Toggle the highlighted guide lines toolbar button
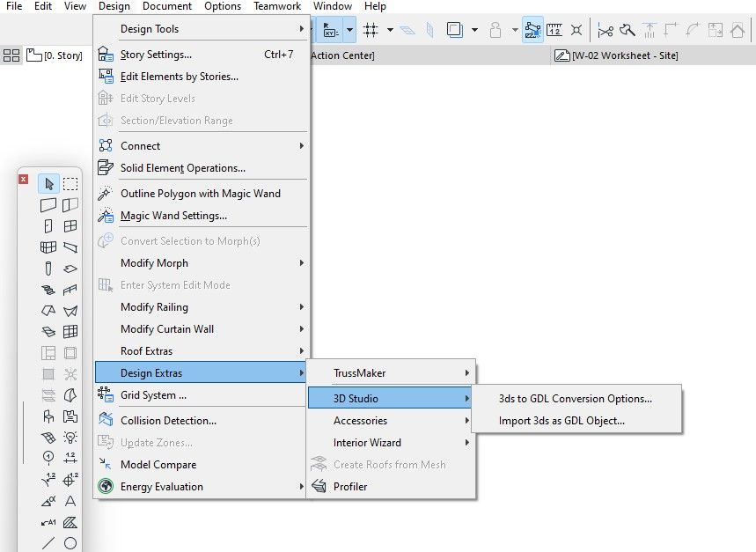Screen dimensions: 756x552 [532, 30]
